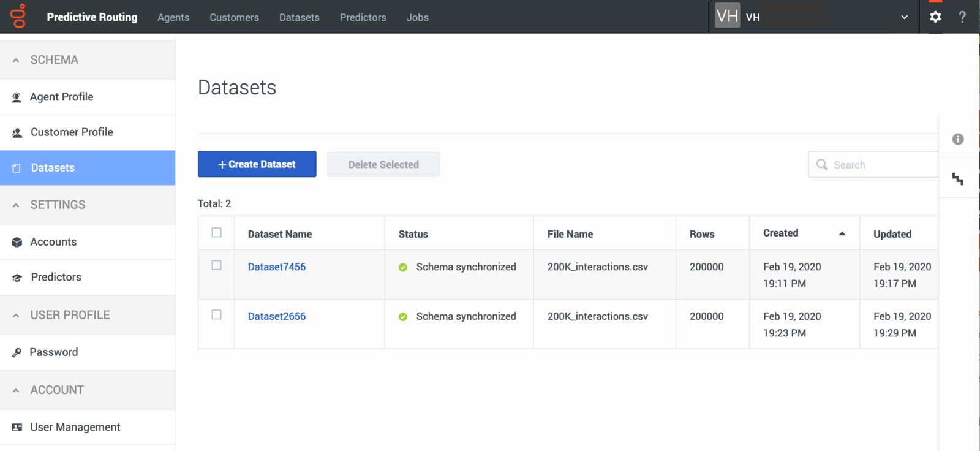
Task: Open the Dataset2656 link
Action: (x=277, y=316)
